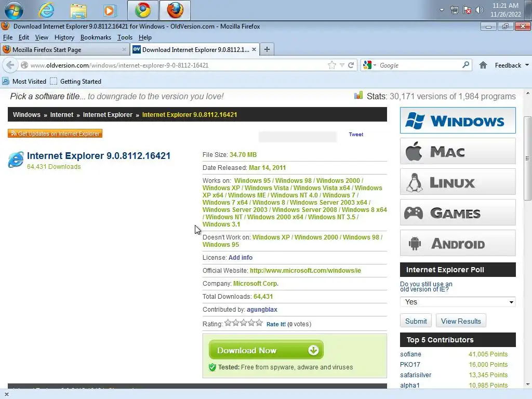Click the Internet breadcrumb link

click(62, 115)
